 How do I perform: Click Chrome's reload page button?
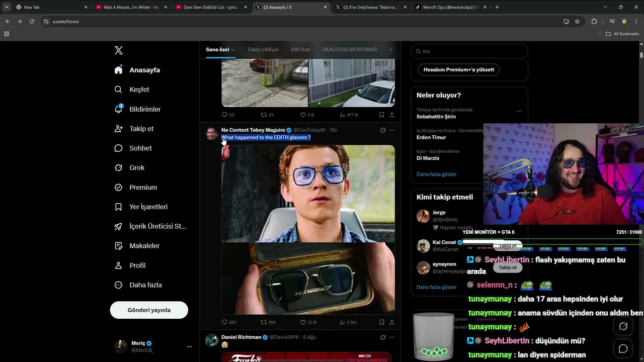pos(32,22)
